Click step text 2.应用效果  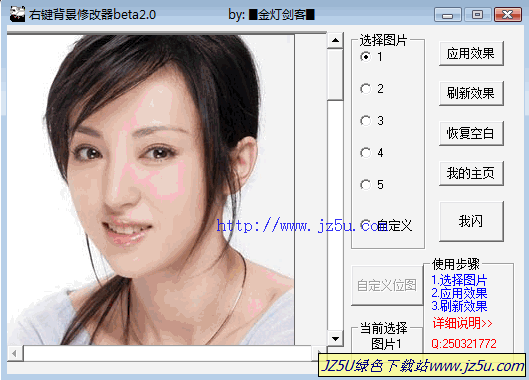[x=459, y=293]
